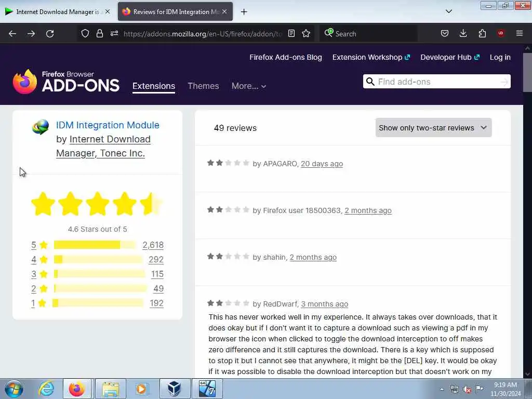Open a new tab with plus button
The width and height of the screenshot is (532, 399).
coord(244,12)
